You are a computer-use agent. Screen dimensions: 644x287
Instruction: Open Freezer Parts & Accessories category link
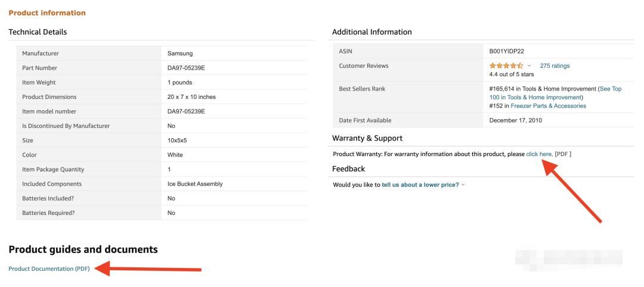click(x=548, y=106)
